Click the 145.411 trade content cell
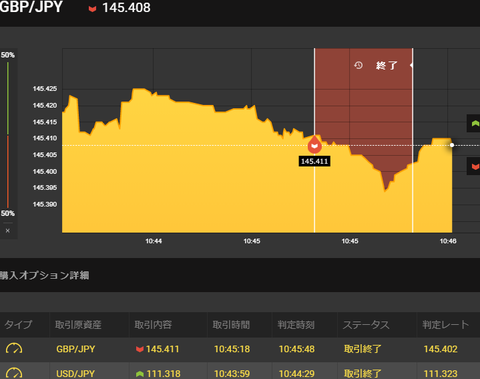This screenshot has width=480, height=379. tap(157, 349)
